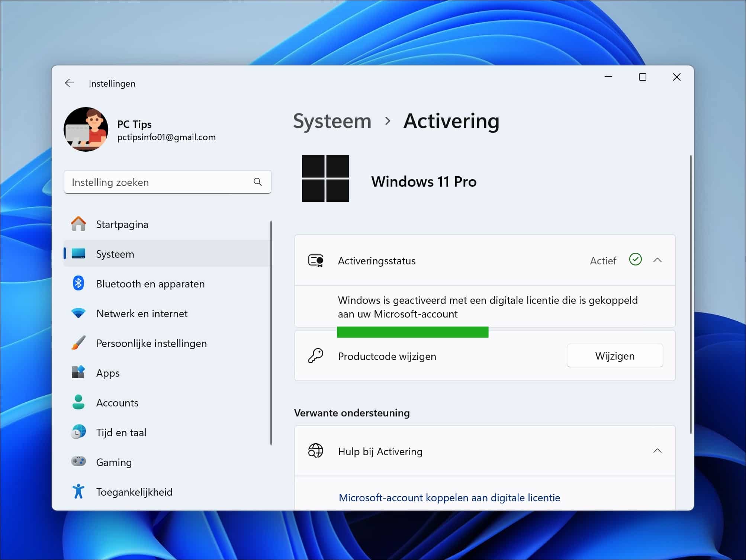Click inside the Instelling zoeken search field
The height and width of the screenshot is (560, 746).
coord(149,182)
